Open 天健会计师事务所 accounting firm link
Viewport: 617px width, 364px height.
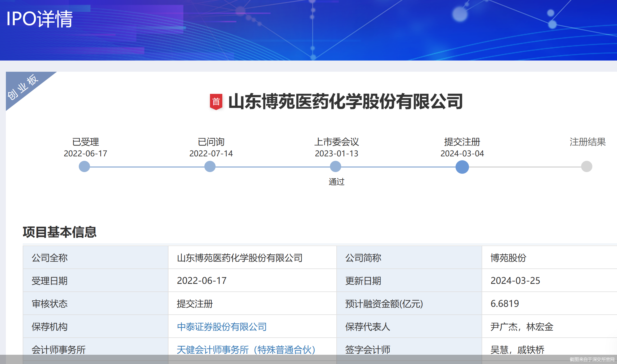click(246, 350)
